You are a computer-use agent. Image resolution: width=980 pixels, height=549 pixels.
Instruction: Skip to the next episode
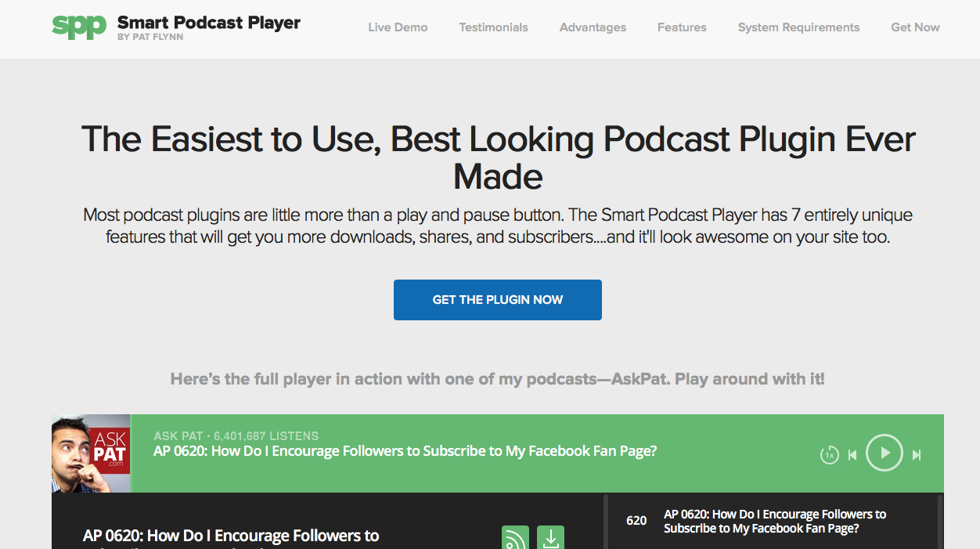917,454
